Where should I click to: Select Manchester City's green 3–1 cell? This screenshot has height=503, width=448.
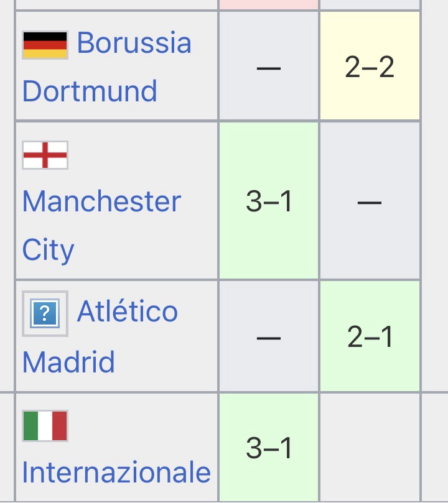pos(268,201)
